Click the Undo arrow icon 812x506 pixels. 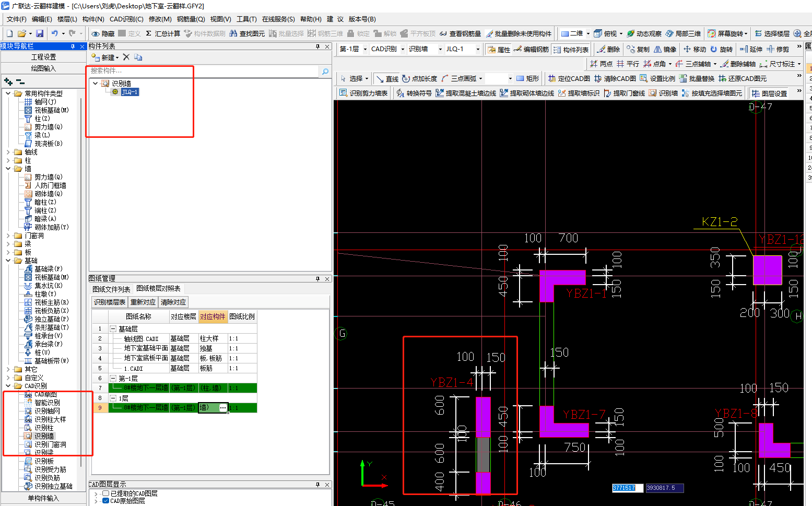pos(54,33)
